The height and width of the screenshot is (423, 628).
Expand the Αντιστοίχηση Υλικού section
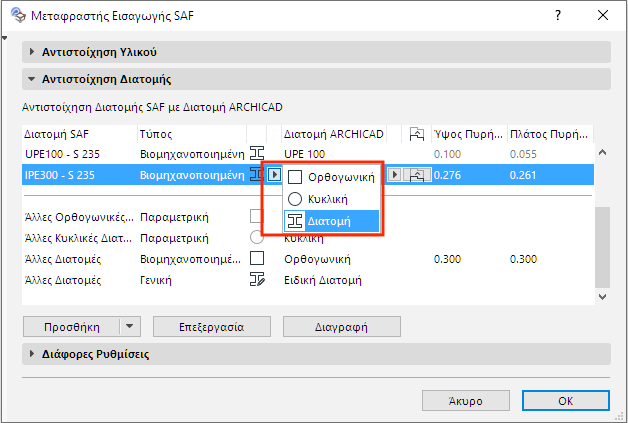(33, 52)
